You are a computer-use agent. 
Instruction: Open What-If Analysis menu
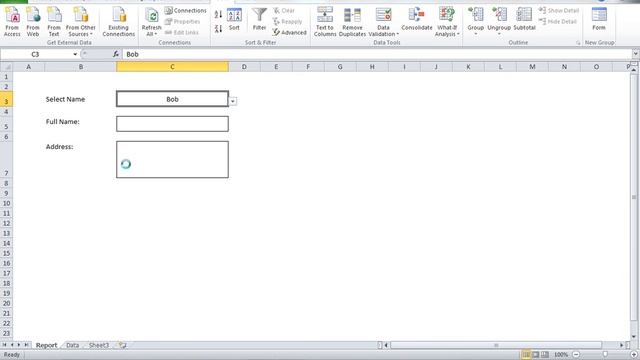[x=447, y=22]
